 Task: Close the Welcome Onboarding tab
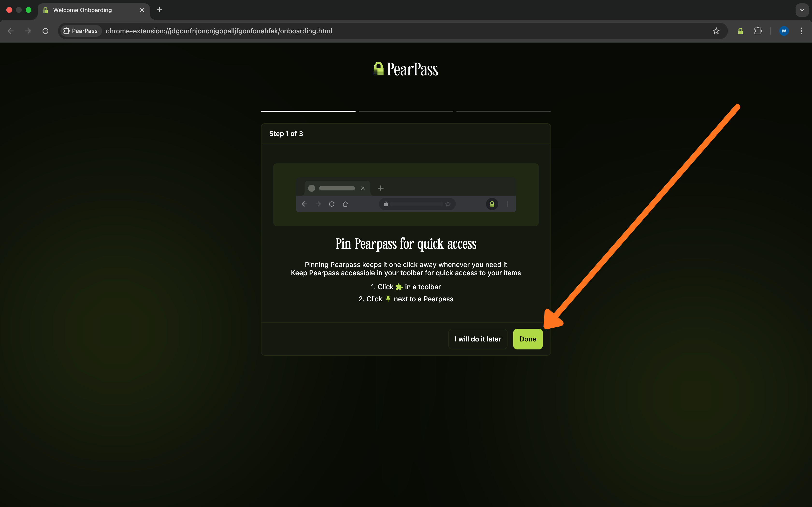142,10
